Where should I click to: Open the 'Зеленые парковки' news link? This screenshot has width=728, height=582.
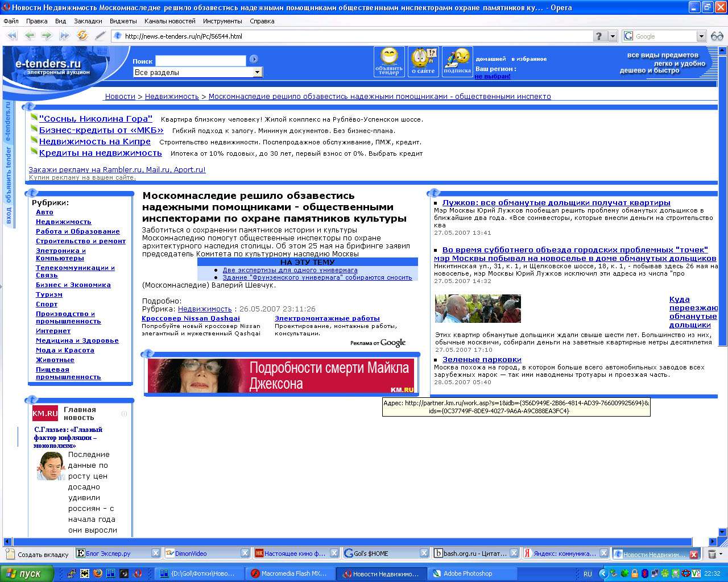tap(482, 359)
